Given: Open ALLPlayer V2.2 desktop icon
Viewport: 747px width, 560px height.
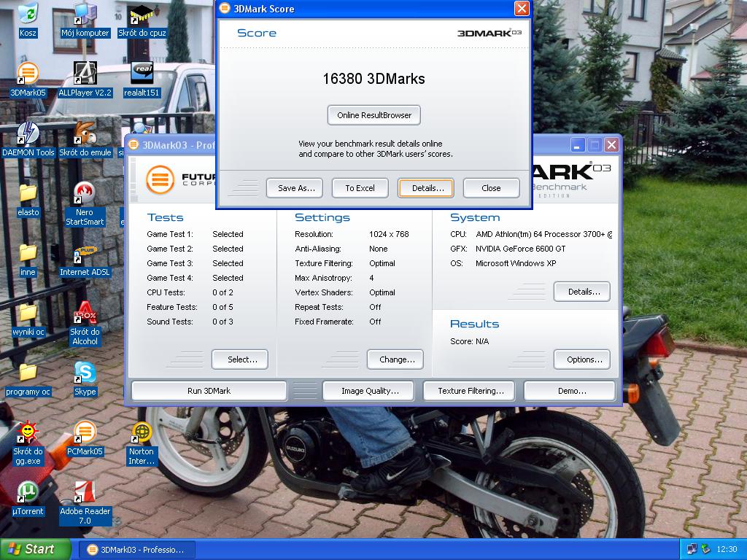Looking at the screenshot, I should tap(85, 79).
